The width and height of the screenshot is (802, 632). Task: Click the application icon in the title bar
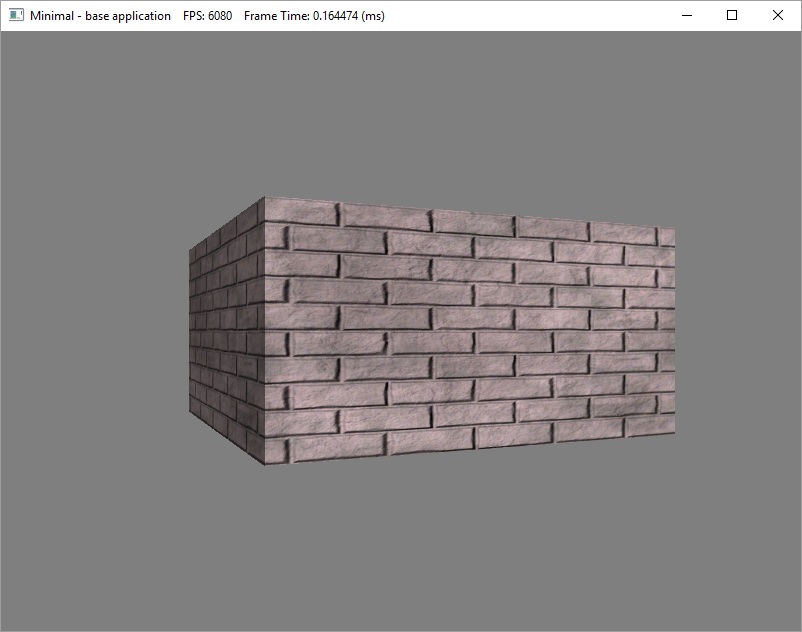point(16,16)
